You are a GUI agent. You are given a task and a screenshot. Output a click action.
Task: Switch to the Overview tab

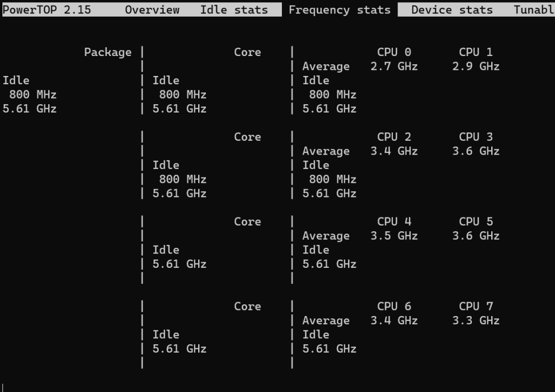pyautogui.click(x=152, y=10)
